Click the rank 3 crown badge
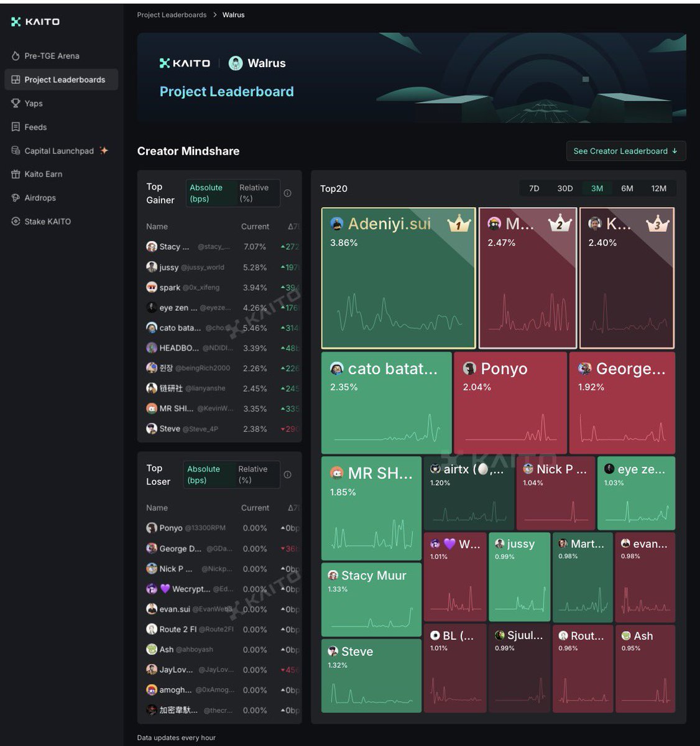The height and width of the screenshot is (746, 700). tap(657, 223)
